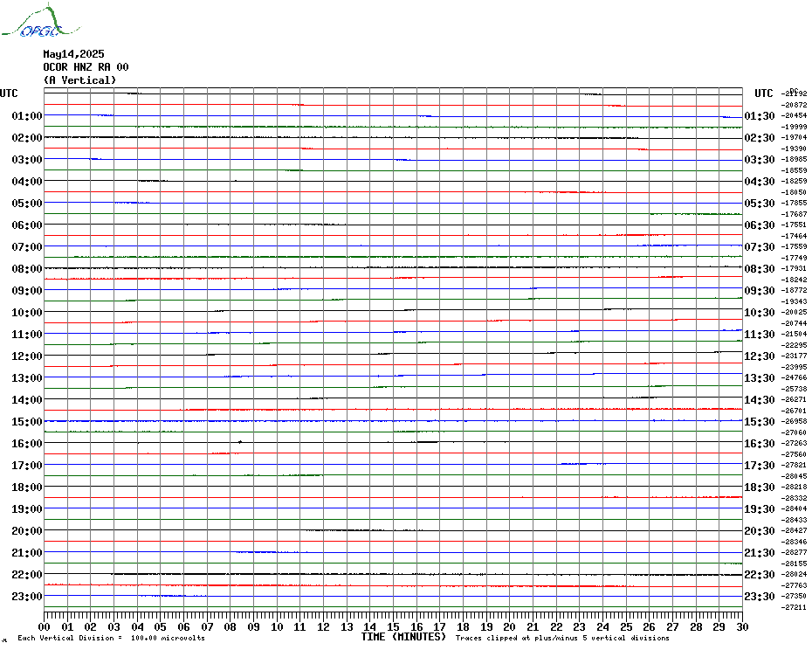812x650 pixels.
Task: Select the 15:00 hour label
Action: click(27, 421)
